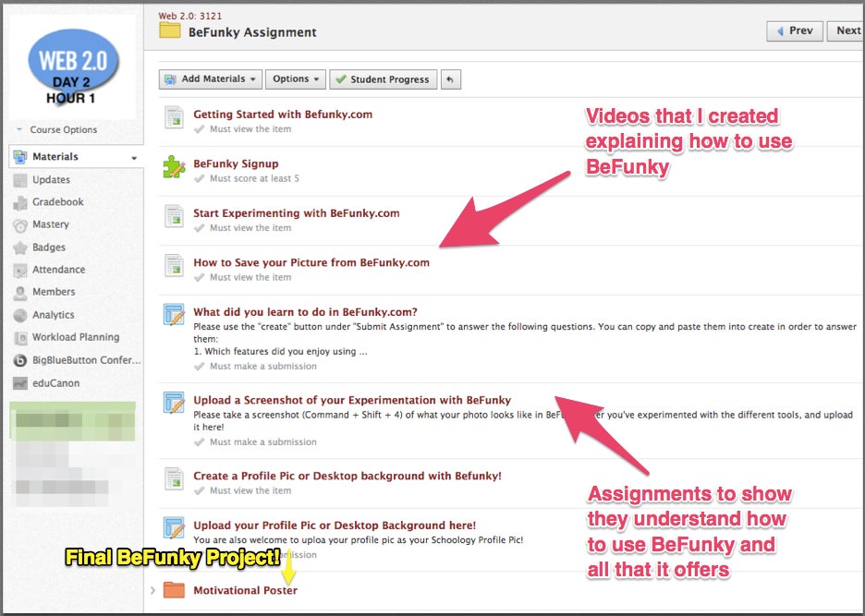
Task: Click the What did you learn assignment icon
Action: coord(175,314)
